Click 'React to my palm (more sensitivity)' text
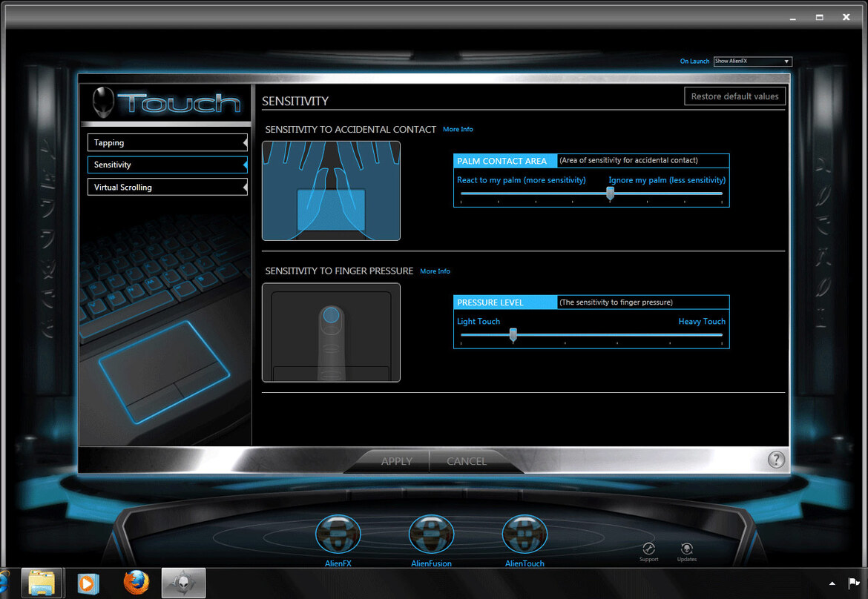868x599 pixels. pyautogui.click(x=521, y=180)
